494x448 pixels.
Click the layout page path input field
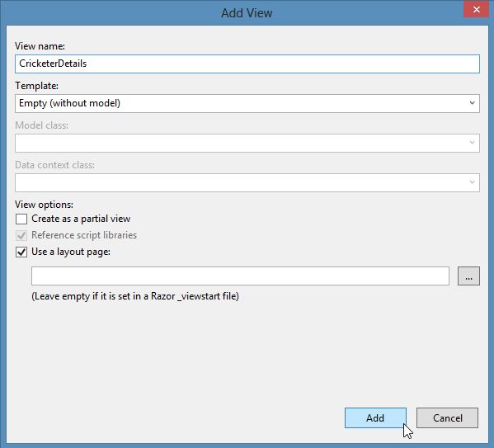240,276
